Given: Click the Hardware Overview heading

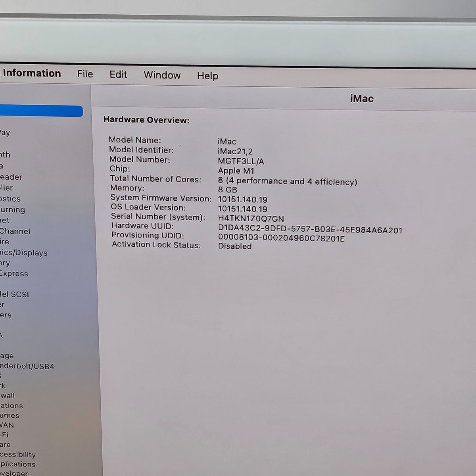Looking at the screenshot, I should [x=146, y=120].
